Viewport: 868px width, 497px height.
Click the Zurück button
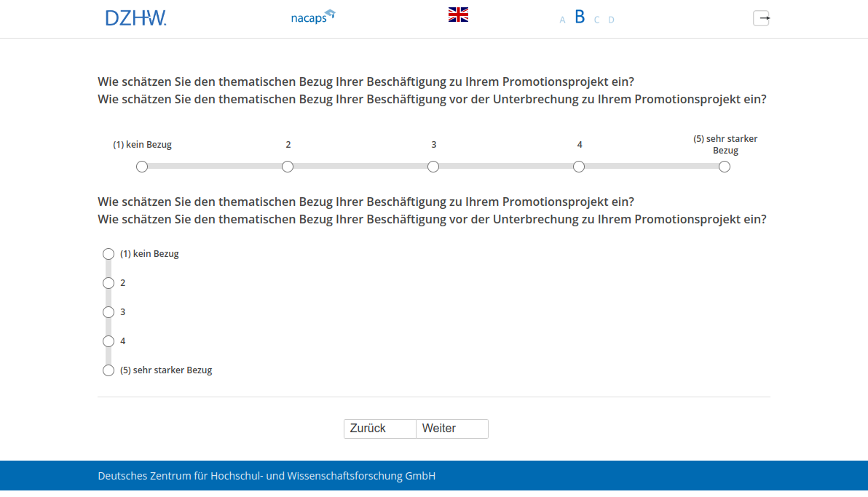[379, 429]
